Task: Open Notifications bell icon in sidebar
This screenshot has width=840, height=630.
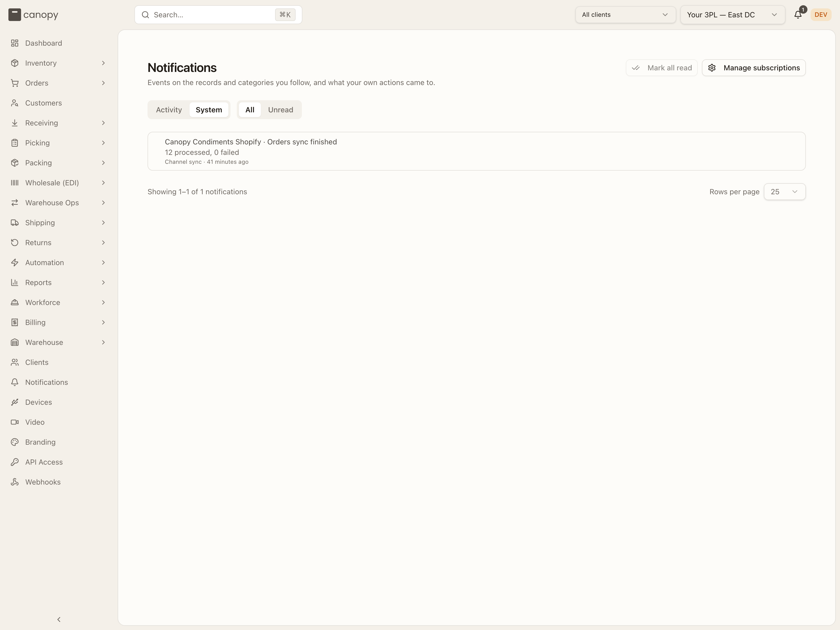Action: click(15, 382)
